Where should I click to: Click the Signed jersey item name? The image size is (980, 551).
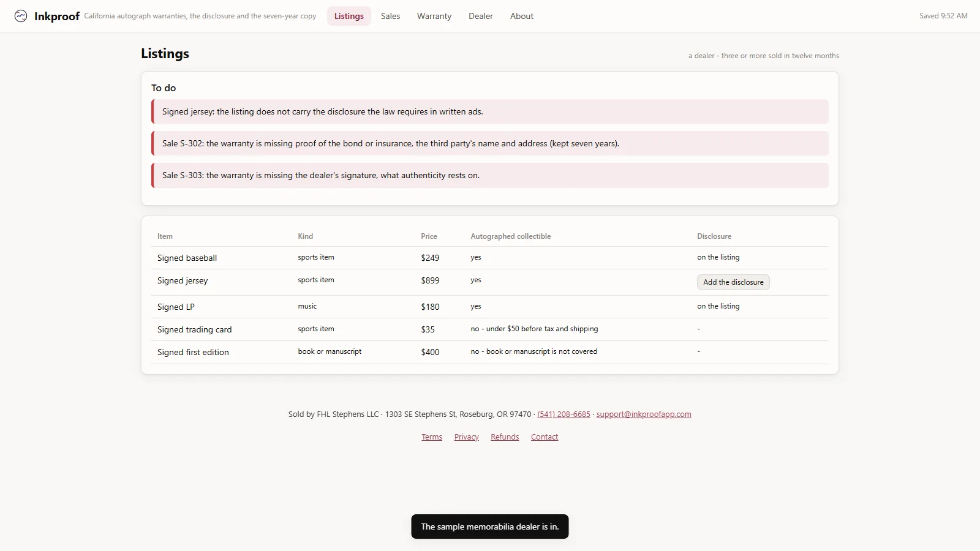click(183, 280)
